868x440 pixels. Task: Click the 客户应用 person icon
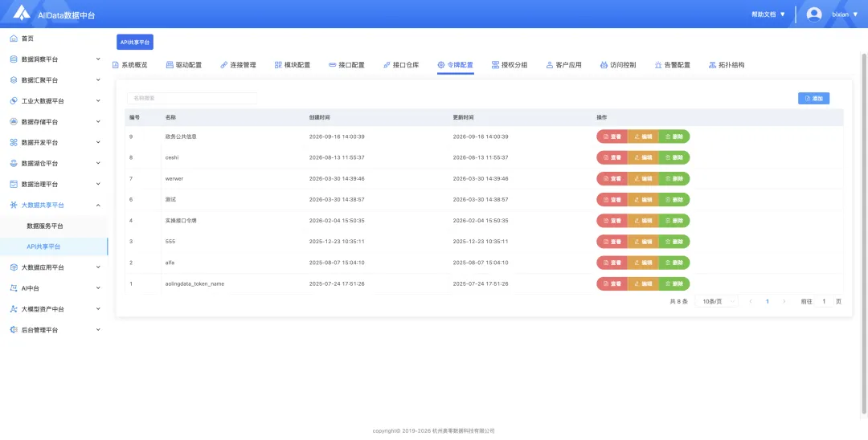(549, 65)
